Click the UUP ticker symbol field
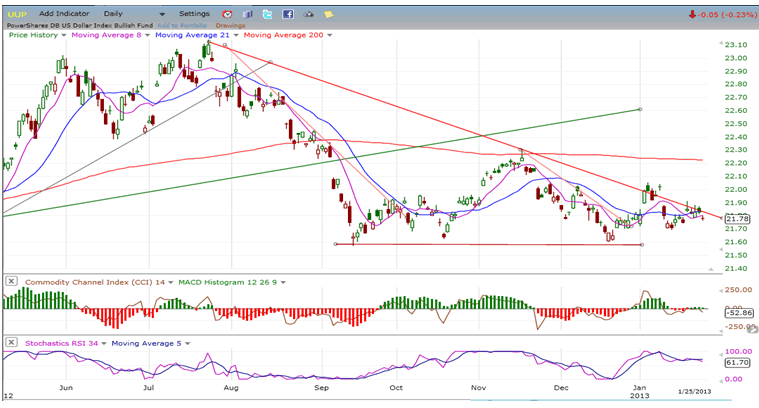This screenshot has height=408, width=759. click(x=16, y=14)
